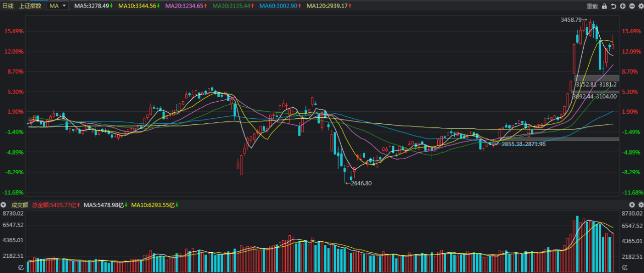This screenshot has height=273, width=644.
Task: Open the volume panel settings gear
Action: click(x=640, y=205)
